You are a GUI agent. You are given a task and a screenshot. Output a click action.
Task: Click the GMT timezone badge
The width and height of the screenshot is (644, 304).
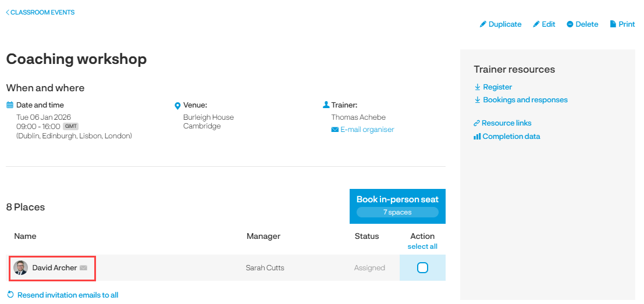[x=70, y=126]
